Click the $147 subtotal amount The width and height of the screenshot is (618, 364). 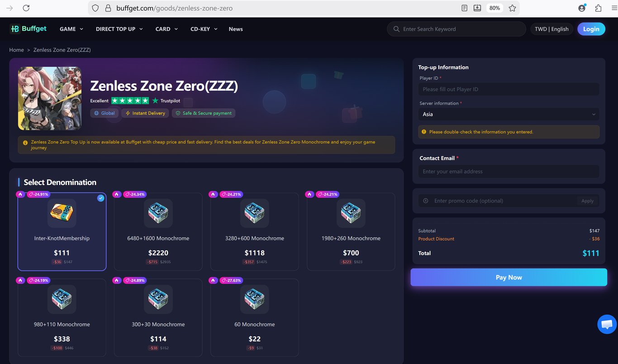(594, 231)
